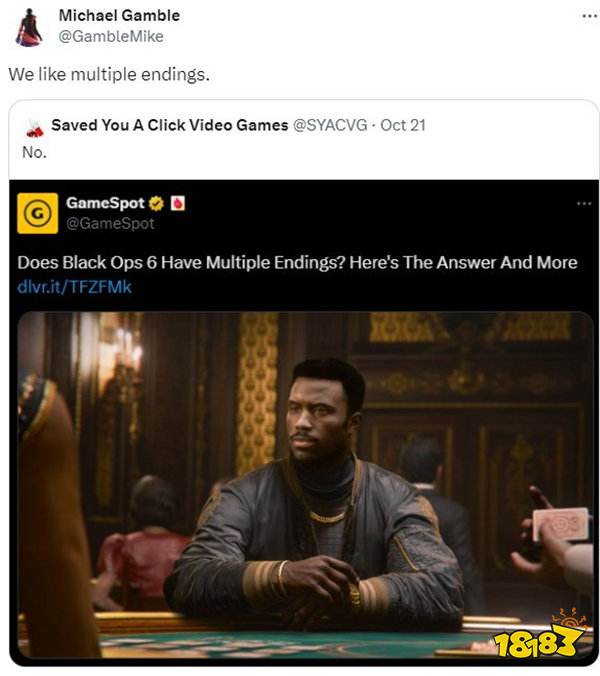This screenshot has width=600, height=676.
Task: Click the 18183 watermark logo
Action: coord(541,634)
